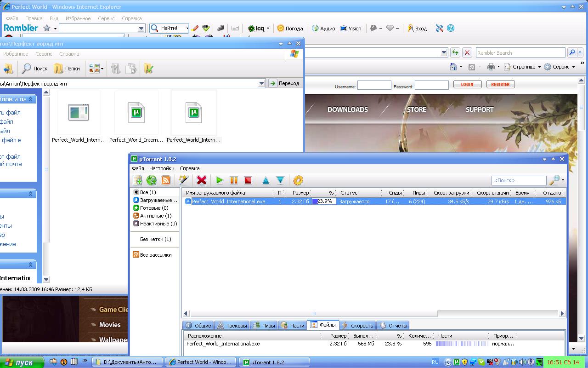Click IE refresh button
Screen dimensions: 588x368
click(x=455, y=52)
